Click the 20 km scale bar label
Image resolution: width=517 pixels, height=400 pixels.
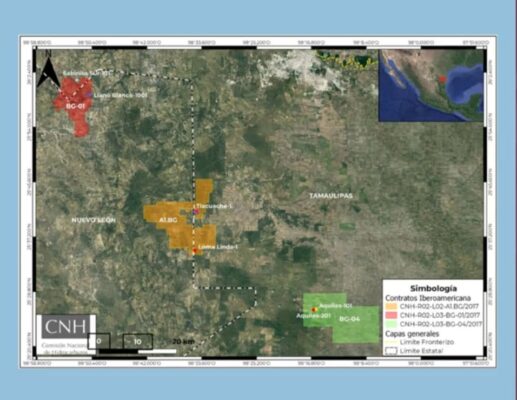click(x=184, y=342)
